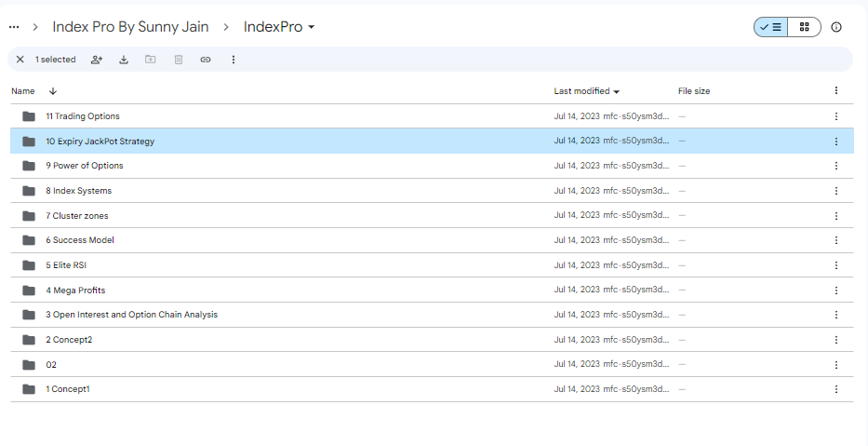Select the 3 Open Interest and Option Chain Analysis folder

[x=131, y=315]
